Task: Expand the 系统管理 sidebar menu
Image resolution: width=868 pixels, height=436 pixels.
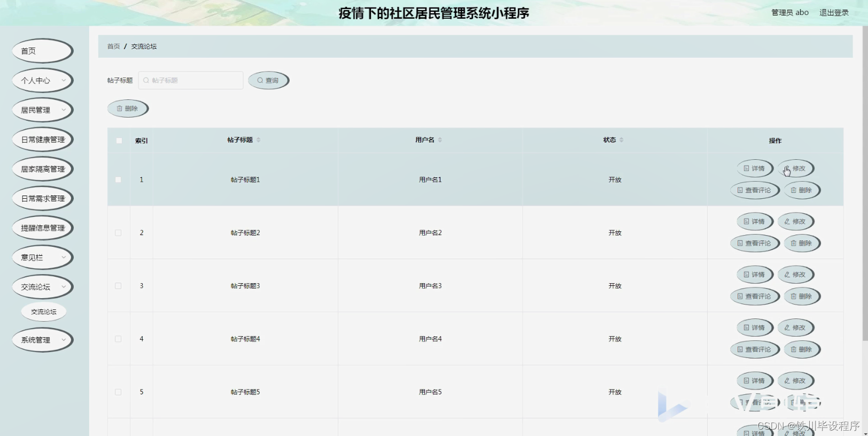Action: tap(42, 340)
